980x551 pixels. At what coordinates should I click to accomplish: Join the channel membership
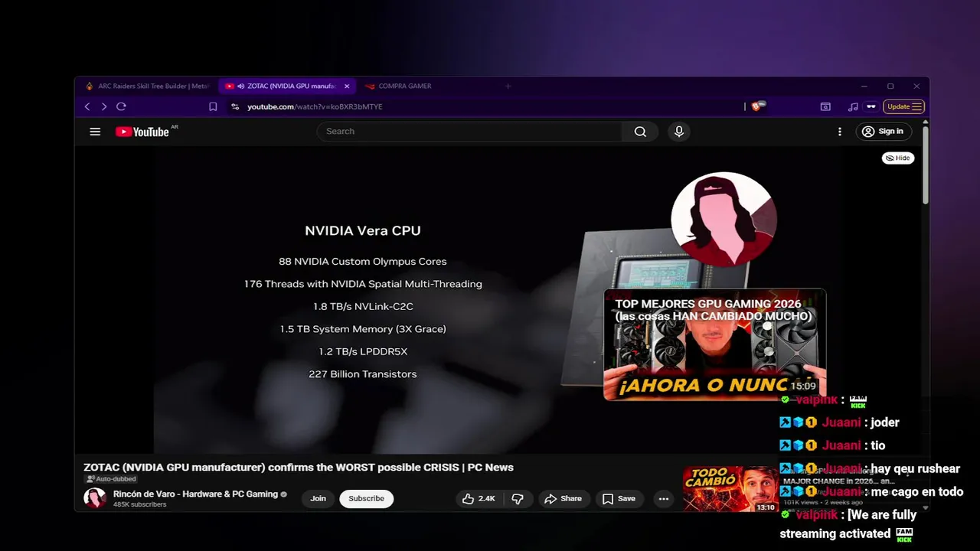pos(318,499)
